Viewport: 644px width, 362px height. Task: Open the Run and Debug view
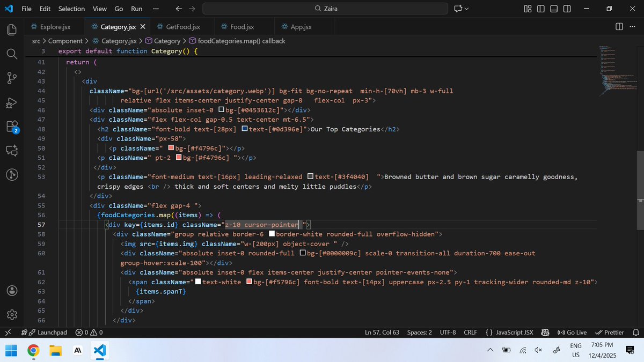(12, 102)
